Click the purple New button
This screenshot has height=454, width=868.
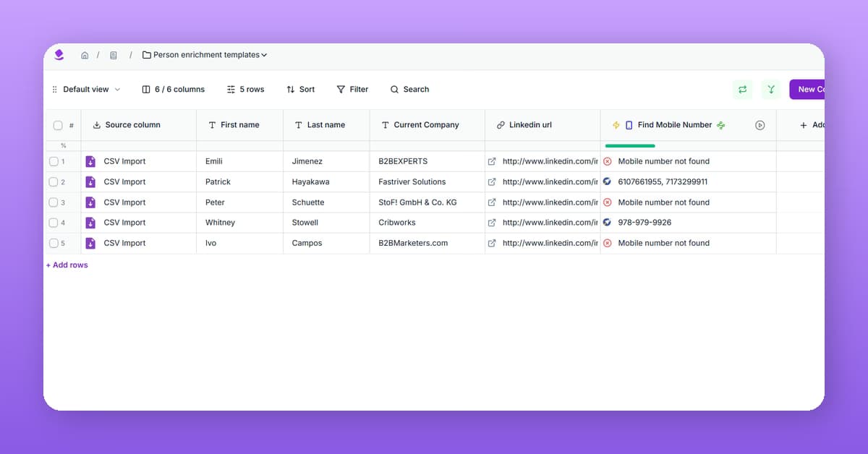pyautogui.click(x=807, y=90)
